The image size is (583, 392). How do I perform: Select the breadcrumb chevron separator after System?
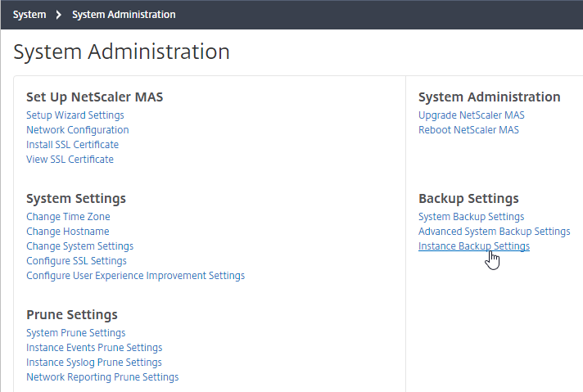(x=59, y=15)
